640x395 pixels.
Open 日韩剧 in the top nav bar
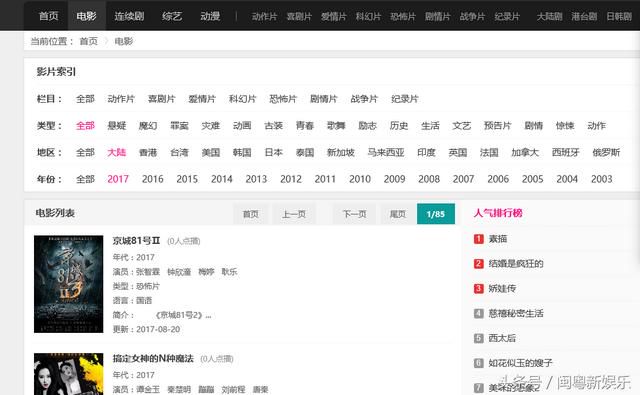[619, 16]
